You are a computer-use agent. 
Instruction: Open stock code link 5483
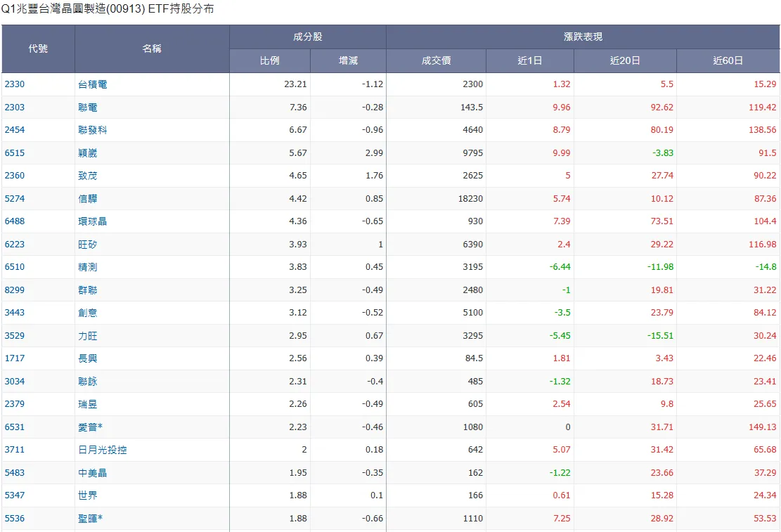(15, 472)
